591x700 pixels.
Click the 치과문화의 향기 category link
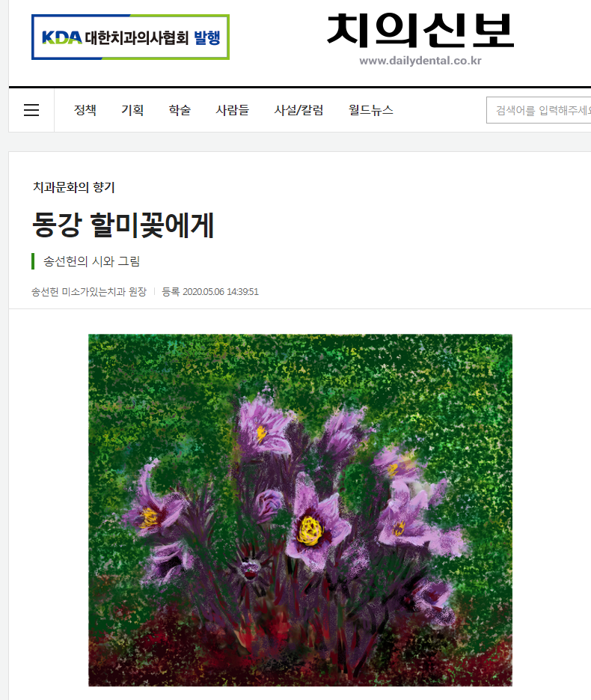74,187
